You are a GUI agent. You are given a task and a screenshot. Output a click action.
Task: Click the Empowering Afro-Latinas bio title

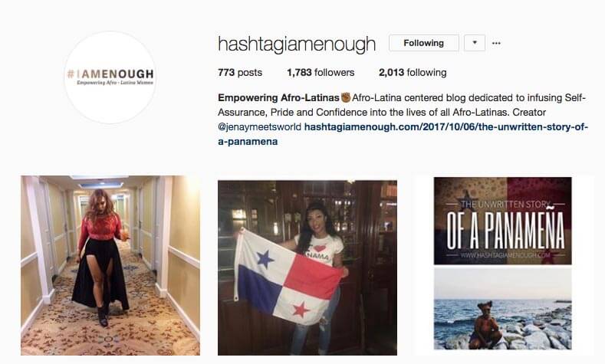(x=278, y=97)
